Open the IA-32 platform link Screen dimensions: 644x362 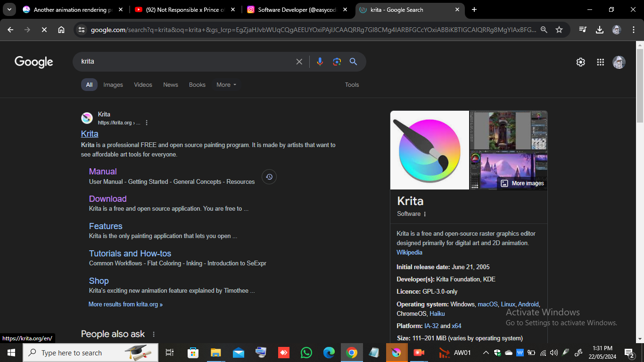click(x=431, y=326)
